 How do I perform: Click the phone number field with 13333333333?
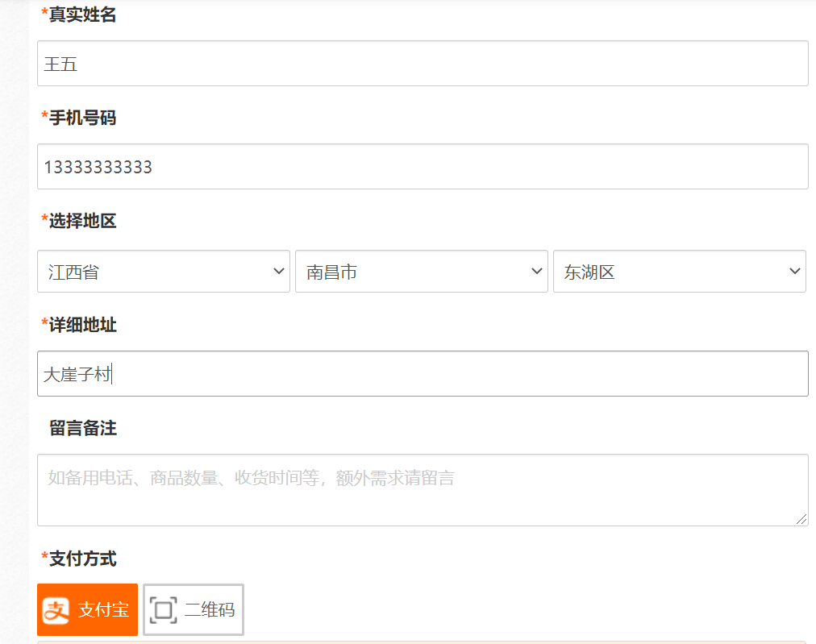[x=423, y=167]
